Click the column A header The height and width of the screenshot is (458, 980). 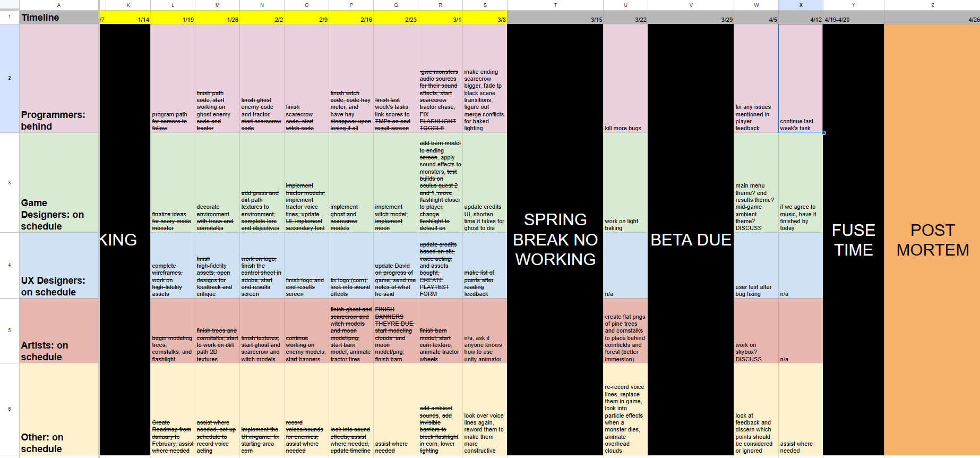tap(58, 5)
